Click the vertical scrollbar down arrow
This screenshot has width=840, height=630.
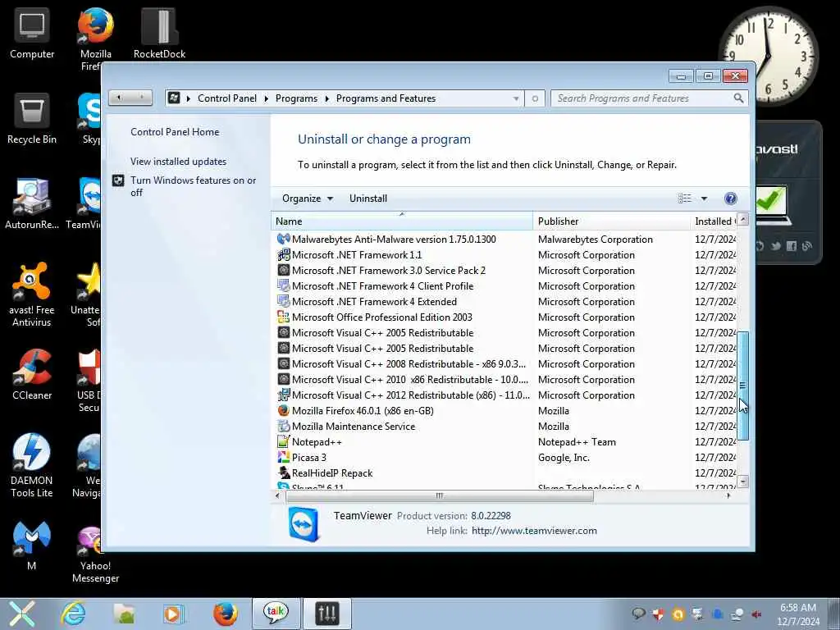pyautogui.click(x=742, y=481)
